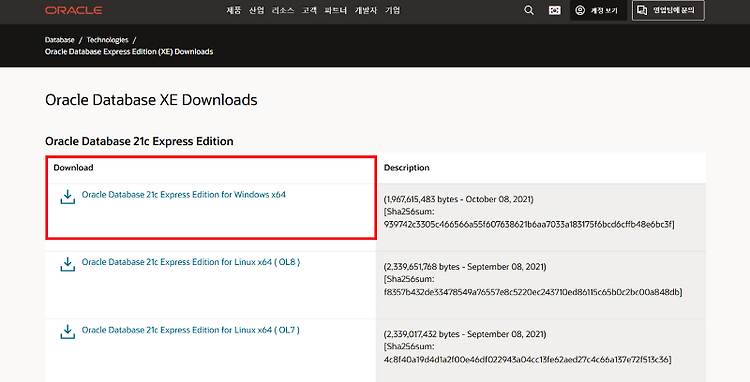Click Oracle Database 21c Express Edition heading
The height and width of the screenshot is (382, 750).
click(x=139, y=141)
